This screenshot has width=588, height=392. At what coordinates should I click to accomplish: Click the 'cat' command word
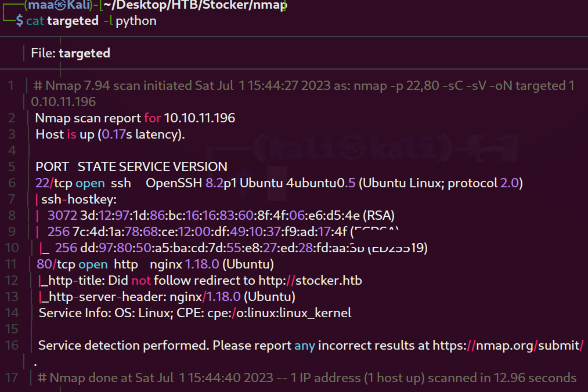35,21
